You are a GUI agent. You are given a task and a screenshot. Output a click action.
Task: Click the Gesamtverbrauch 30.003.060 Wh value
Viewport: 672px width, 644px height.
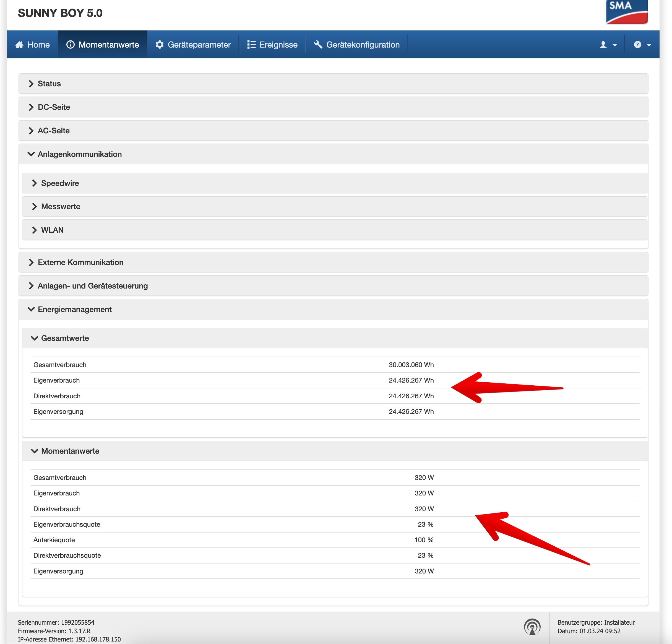[x=411, y=365]
